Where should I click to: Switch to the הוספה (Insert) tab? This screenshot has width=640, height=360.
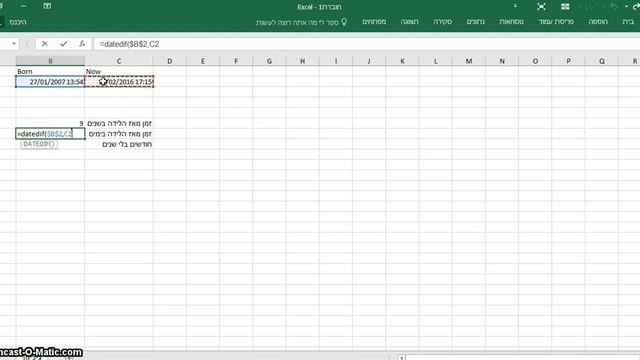click(x=598, y=22)
